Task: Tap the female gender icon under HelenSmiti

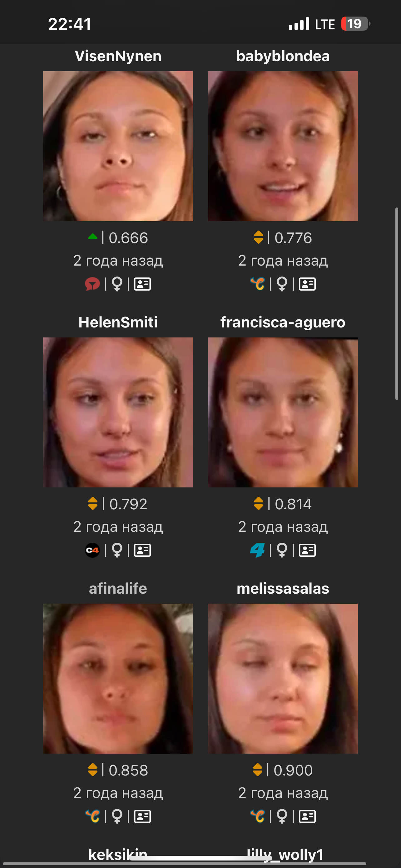Action: pos(117,550)
